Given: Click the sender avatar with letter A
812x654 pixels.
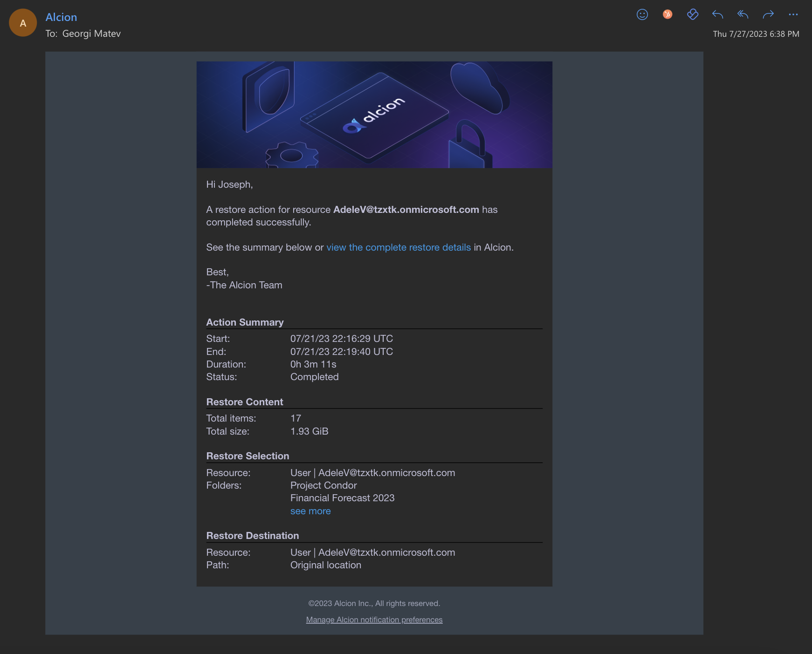Looking at the screenshot, I should pos(23,23).
